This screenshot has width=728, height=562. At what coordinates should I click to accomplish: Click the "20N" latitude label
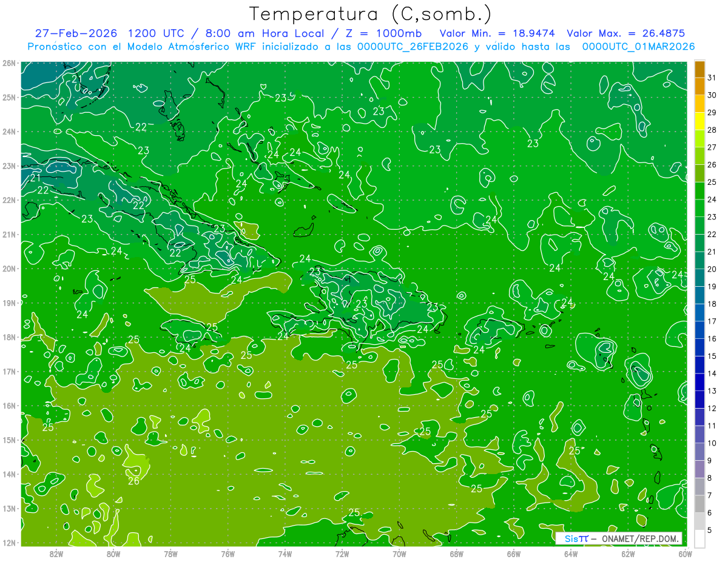coord(8,269)
